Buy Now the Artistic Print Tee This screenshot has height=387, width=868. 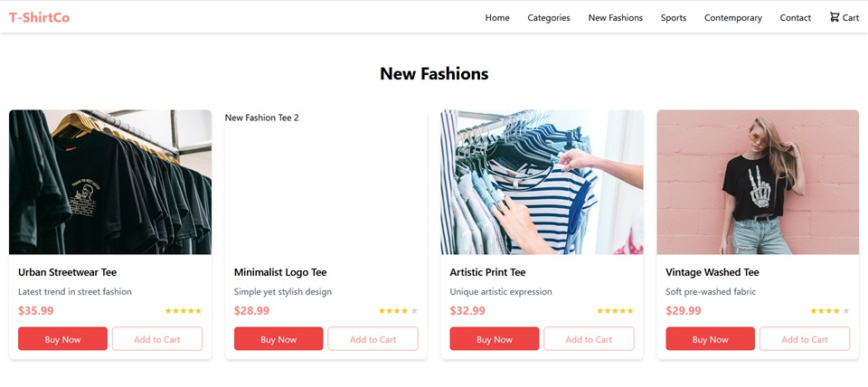[x=495, y=339]
